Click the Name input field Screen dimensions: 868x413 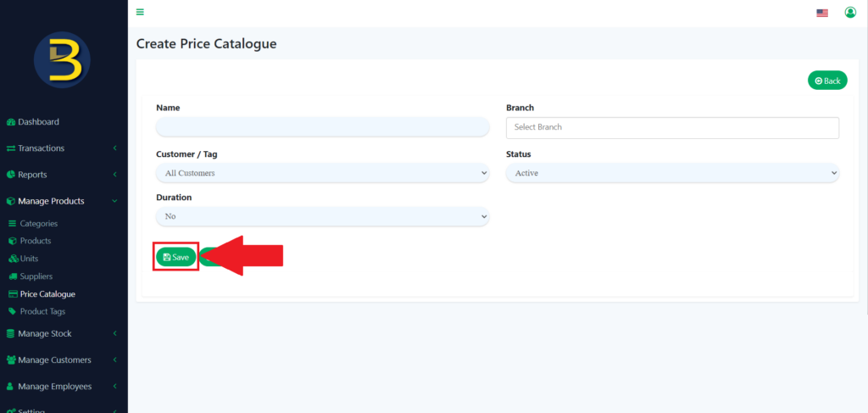coord(322,127)
